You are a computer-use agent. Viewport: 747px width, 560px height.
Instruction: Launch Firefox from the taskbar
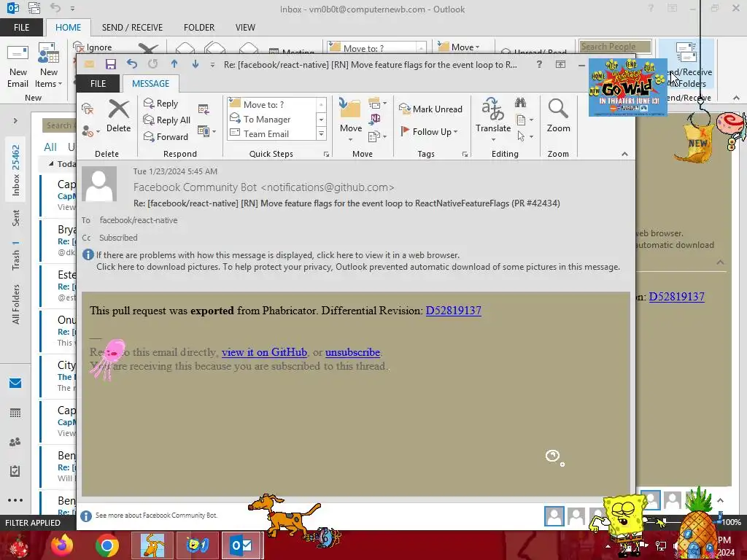[x=63, y=545]
